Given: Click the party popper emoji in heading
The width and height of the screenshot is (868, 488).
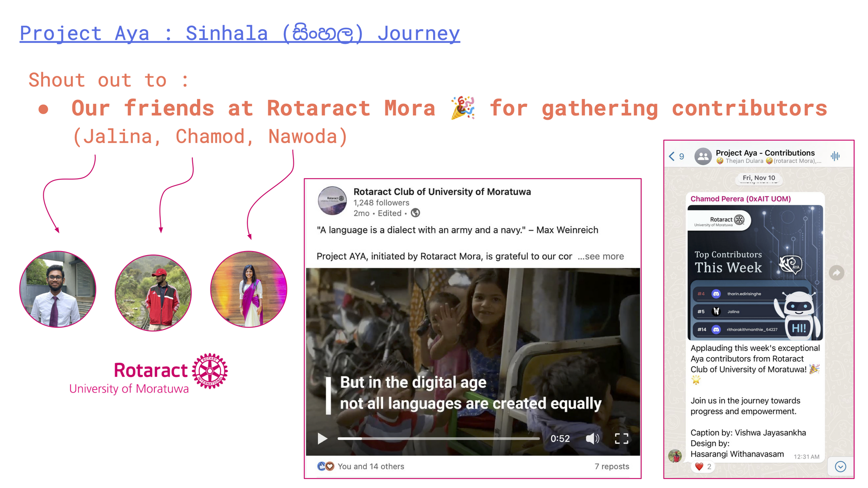Looking at the screenshot, I should coord(463,108).
